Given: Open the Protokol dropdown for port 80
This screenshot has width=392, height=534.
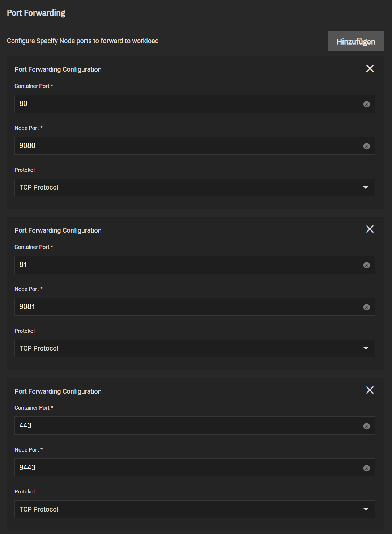Looking at the screenshot, I should coord(195,187).
